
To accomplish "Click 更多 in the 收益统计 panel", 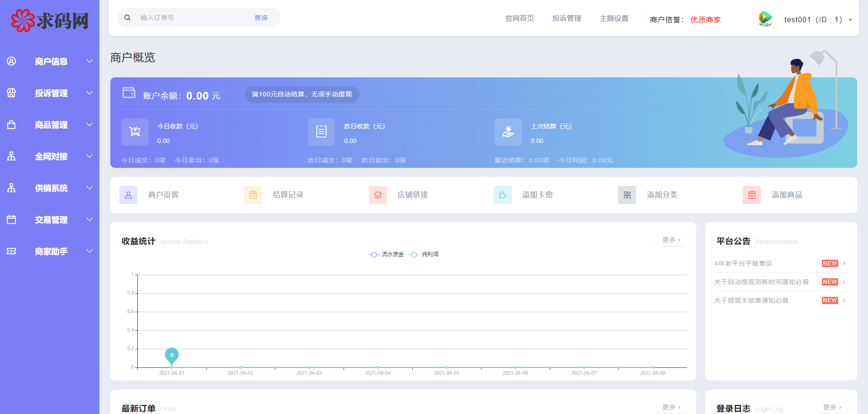I will pyautogui.click(x=671, y=240).
